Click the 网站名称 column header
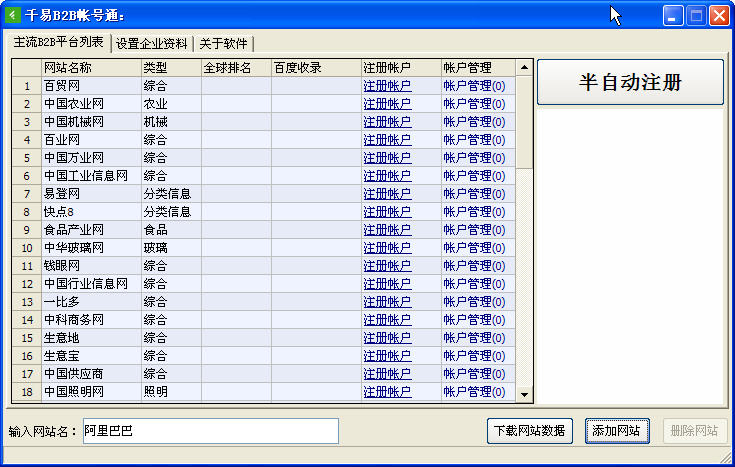Image resolution: width=735 pixels, height=467 pixels. 91,68
